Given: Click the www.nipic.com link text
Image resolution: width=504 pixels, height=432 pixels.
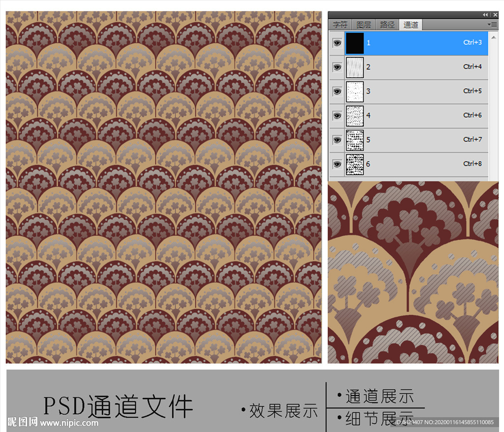Looking at the screenshot, I should [x=69, y=422].
